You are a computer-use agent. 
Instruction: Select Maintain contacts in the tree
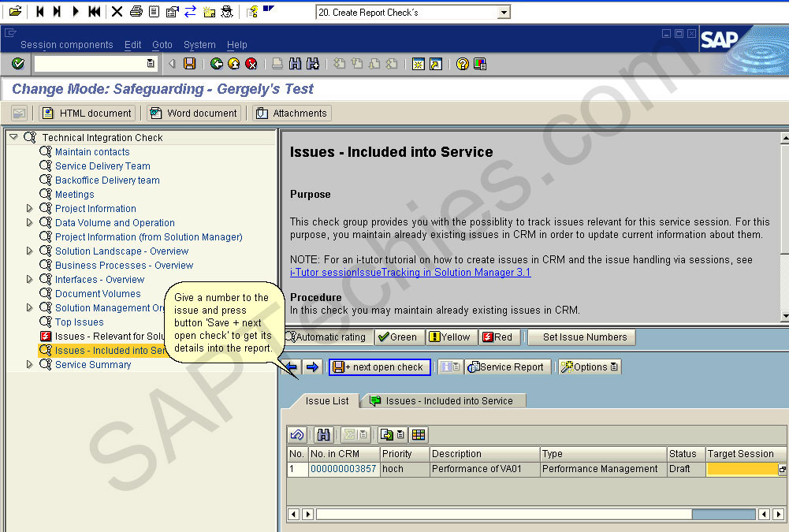[92, 152]
